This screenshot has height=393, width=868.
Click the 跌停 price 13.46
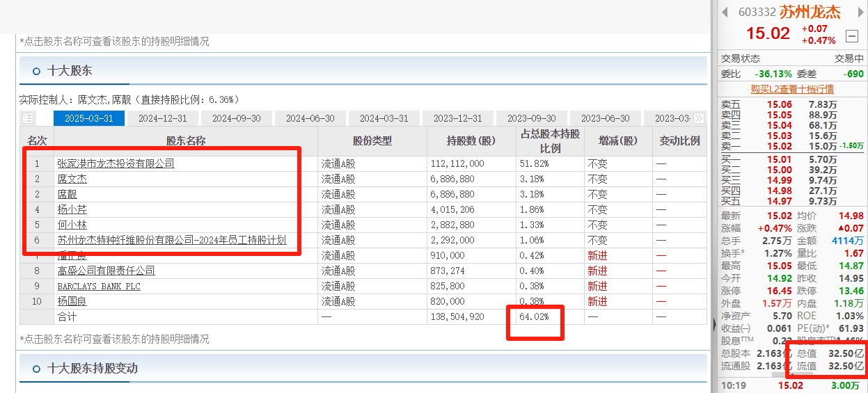point(850,291)
